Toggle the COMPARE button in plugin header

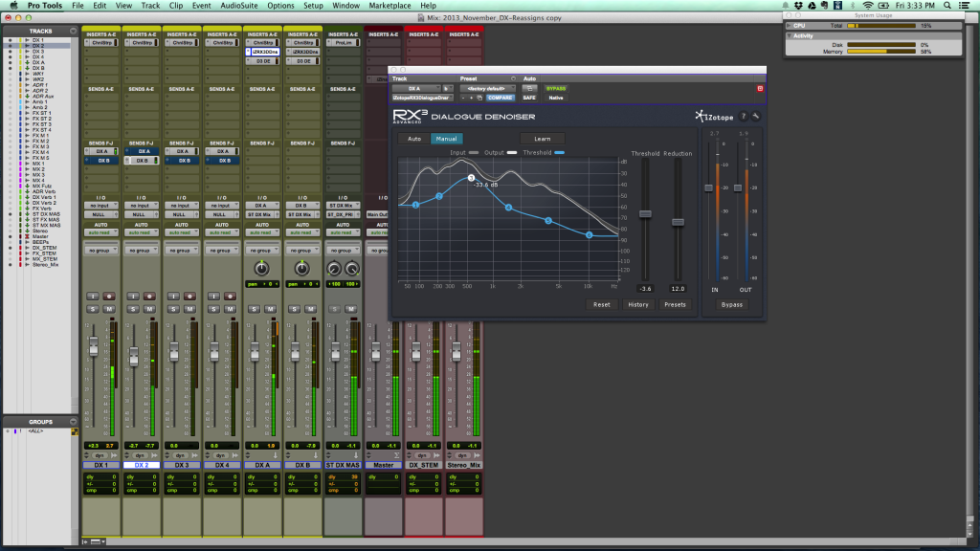point(502,98)
